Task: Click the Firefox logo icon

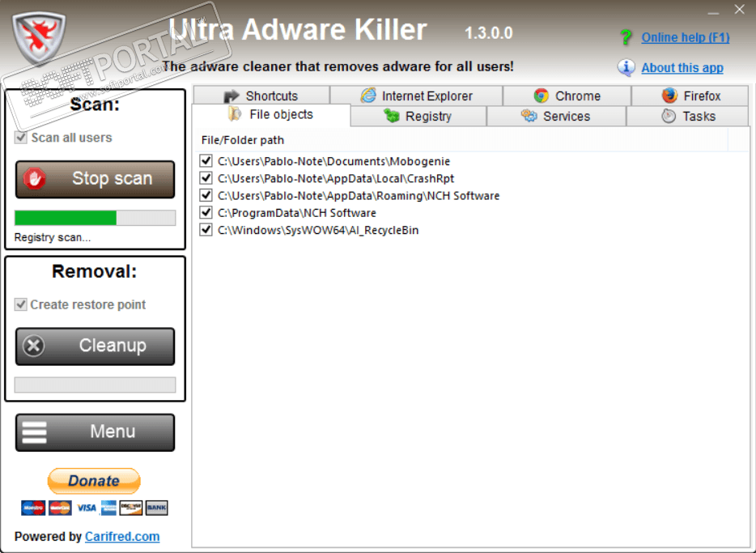Action: pyautogui.click(x=669, y=96)
